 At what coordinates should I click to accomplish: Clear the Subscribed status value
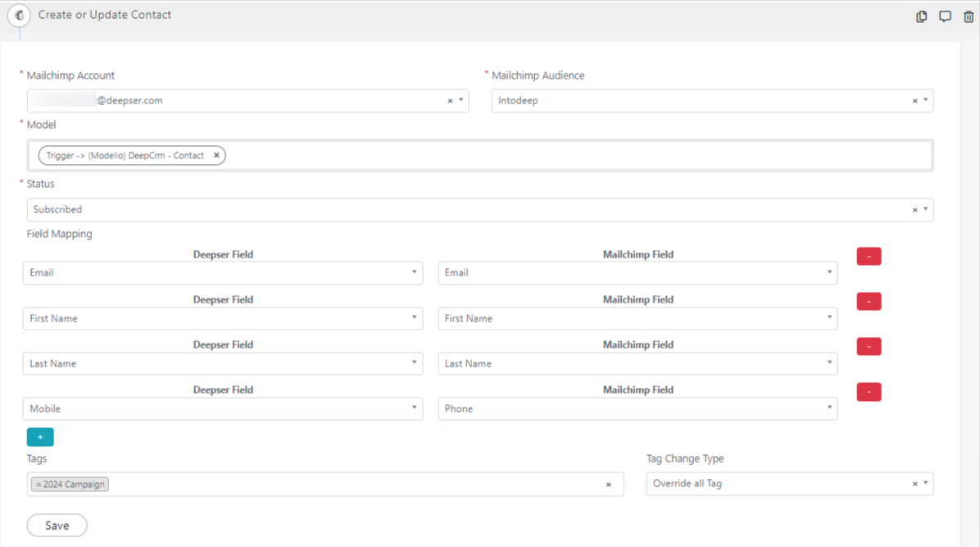tap(915, 210)
